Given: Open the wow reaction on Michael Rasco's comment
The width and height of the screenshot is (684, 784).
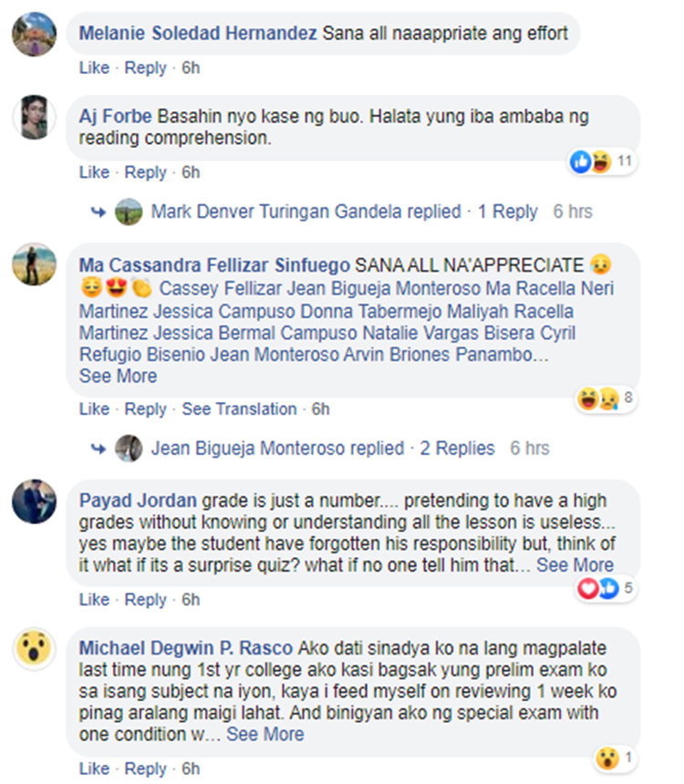Looking at the screenshot, I should click(614, 758).
